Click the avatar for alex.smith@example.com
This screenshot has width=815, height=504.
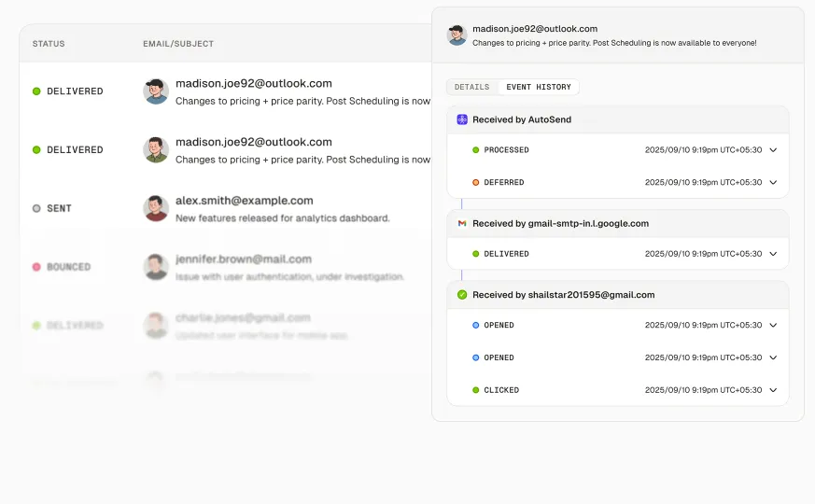pos(156,208)
